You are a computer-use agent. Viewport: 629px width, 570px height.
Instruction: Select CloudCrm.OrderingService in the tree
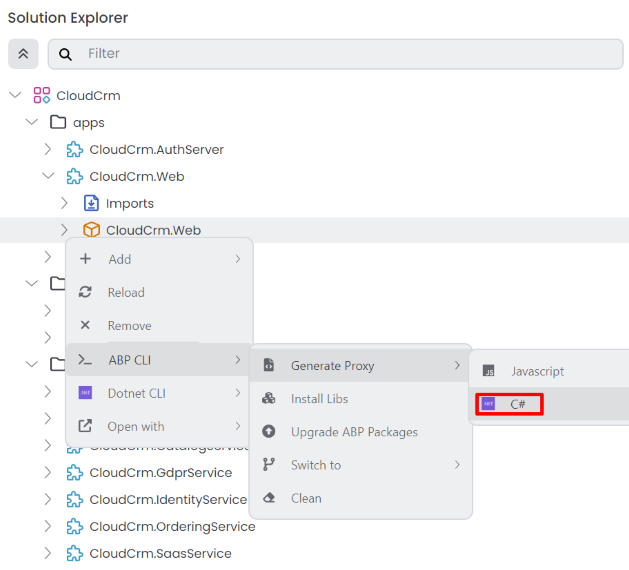172,527
